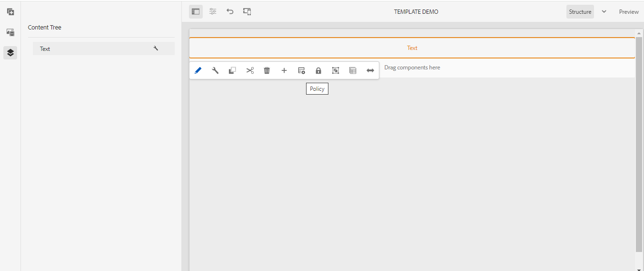Select the parent component icon
Screen dimensions: 644x271
tap(353, 70)
